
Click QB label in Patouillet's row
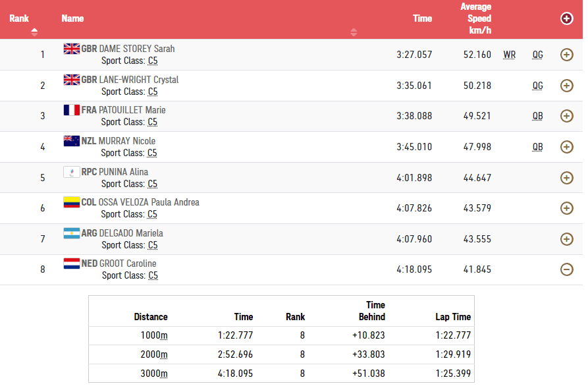pyautogui.click(x=537, y=116)
